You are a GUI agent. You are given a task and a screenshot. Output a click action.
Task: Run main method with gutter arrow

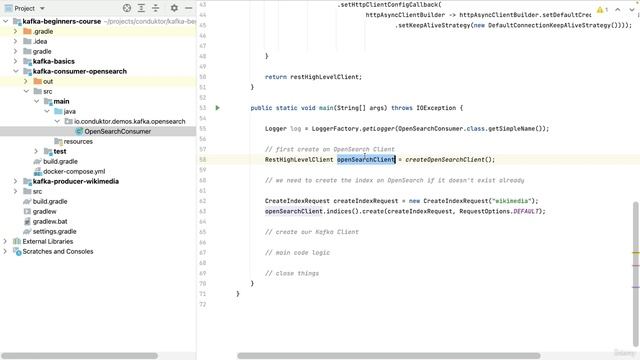[x=218, y=108]
